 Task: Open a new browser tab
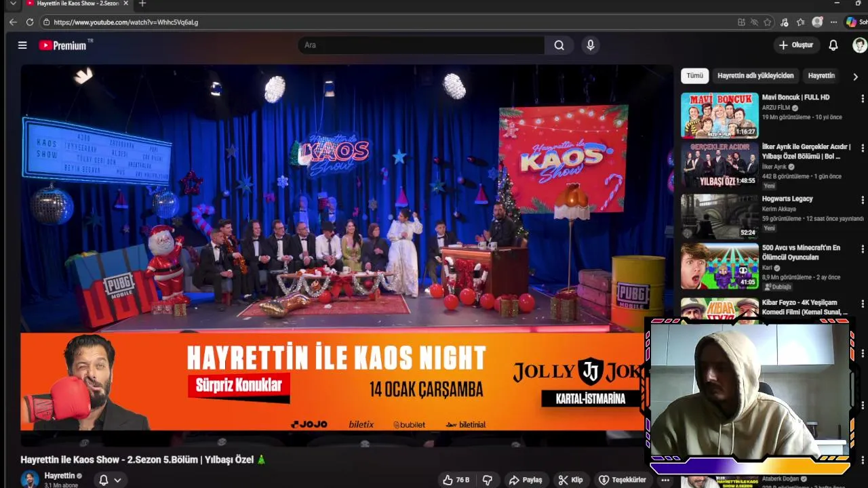(142, 4)
